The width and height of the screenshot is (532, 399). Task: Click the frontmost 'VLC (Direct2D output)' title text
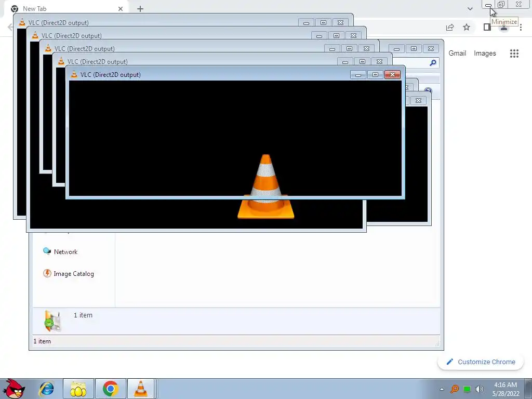pos(110,75)
